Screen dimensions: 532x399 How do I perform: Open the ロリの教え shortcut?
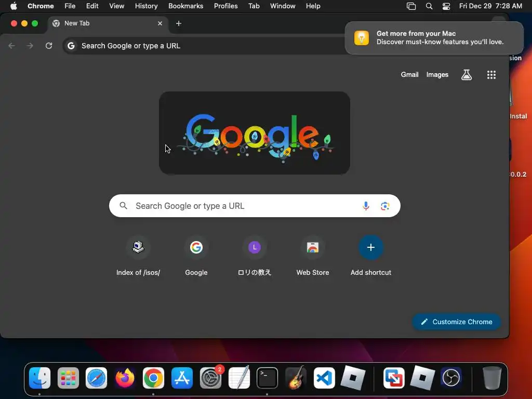point(255,256)
